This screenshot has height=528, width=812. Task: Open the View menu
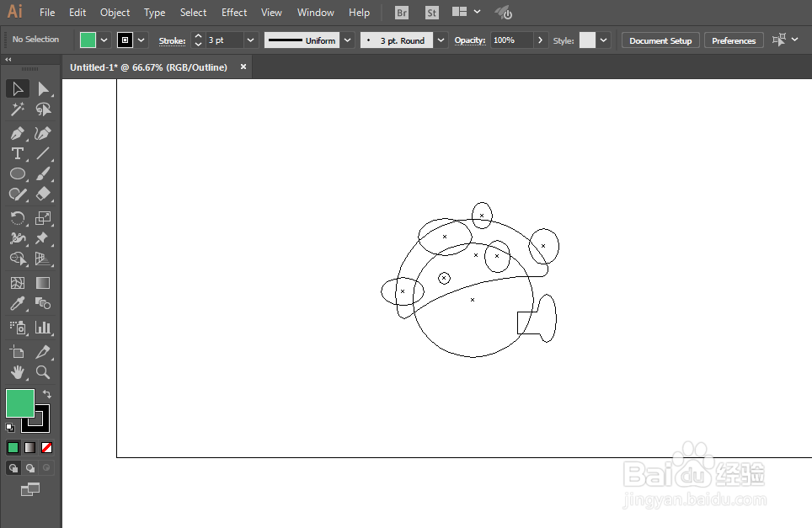click(271, 13)
